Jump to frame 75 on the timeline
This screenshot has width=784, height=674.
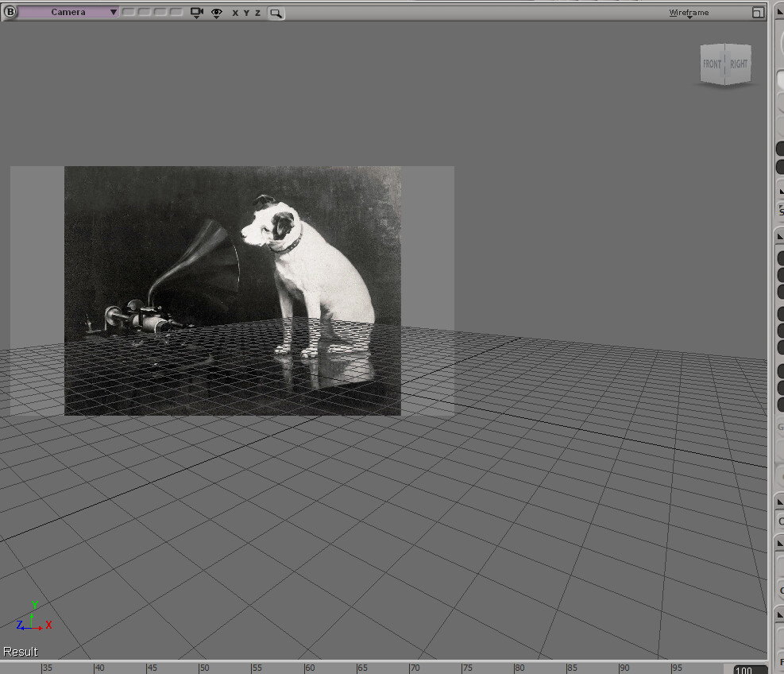467,668
